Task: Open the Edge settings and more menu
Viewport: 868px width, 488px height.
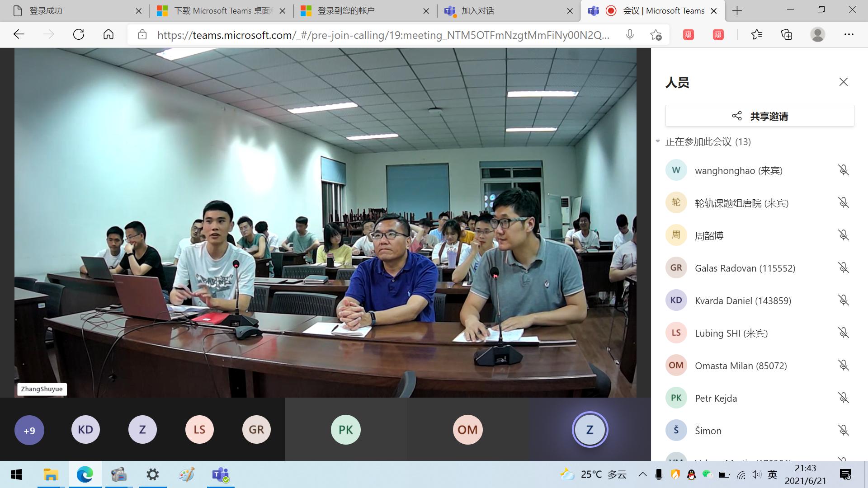Action: pyautogui.click(x=849, y=34)
